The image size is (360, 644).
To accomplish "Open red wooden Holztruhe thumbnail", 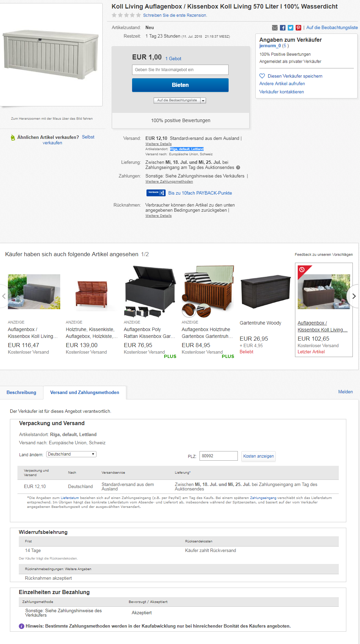I will [92, 293].
